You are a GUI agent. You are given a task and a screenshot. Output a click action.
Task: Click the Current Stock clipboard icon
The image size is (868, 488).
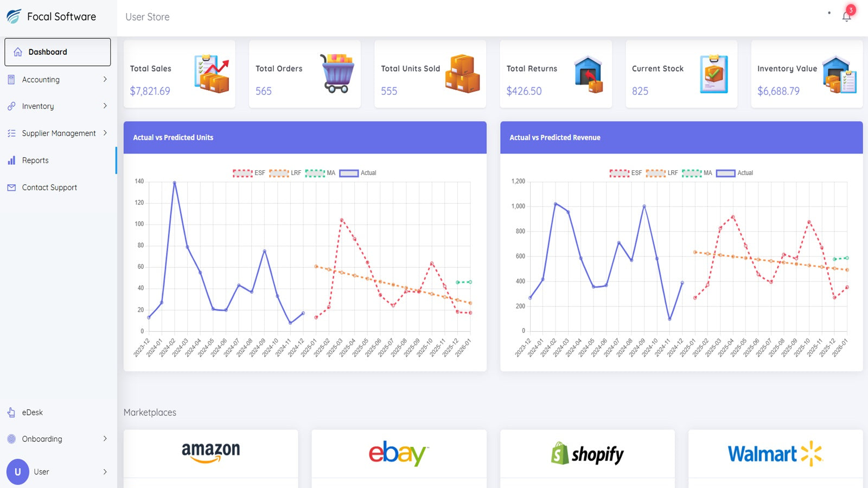(714, 74)
